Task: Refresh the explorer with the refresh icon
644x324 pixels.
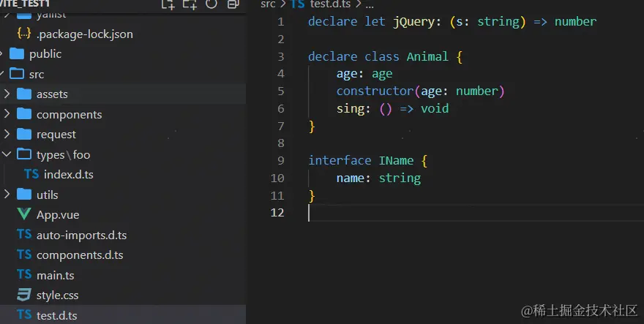Action: [x=211, y=4]
